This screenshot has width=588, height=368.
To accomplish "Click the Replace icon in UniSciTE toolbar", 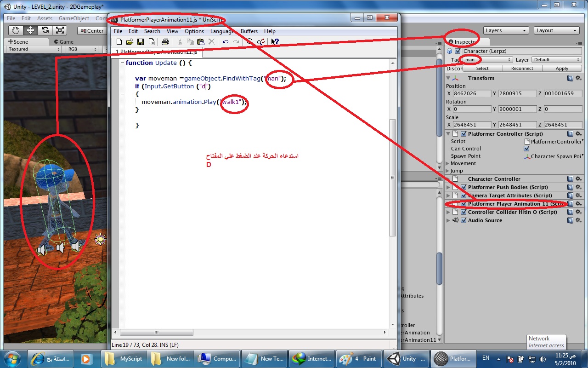I will click(x=260, y=42).
